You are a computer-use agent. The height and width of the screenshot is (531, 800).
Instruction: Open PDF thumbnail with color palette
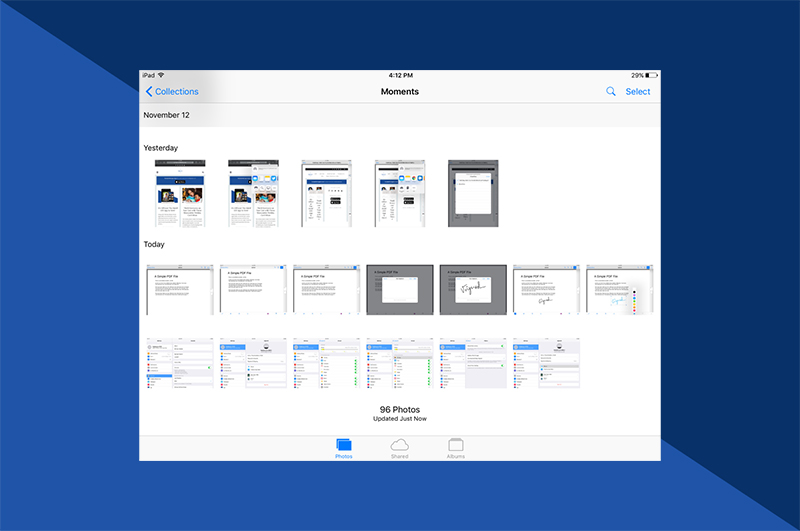pyautogui.click(x=620, y=290)
